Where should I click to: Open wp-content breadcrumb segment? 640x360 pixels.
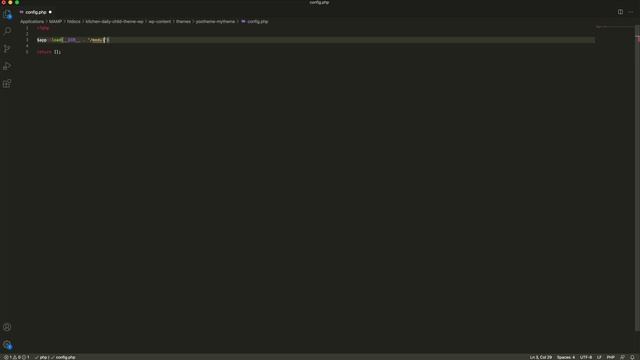tap(160, 22)
